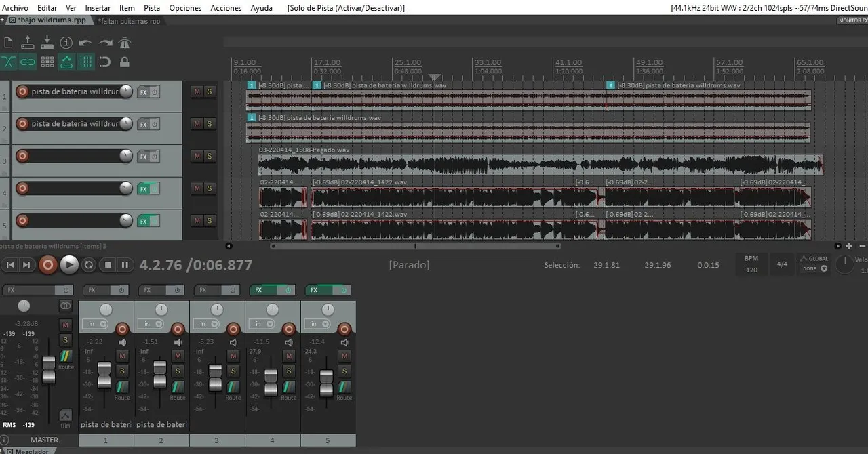Undo the last action in toolbar
Image resolution: width=868 pixels, height=454 pixels.
[85, 43]
